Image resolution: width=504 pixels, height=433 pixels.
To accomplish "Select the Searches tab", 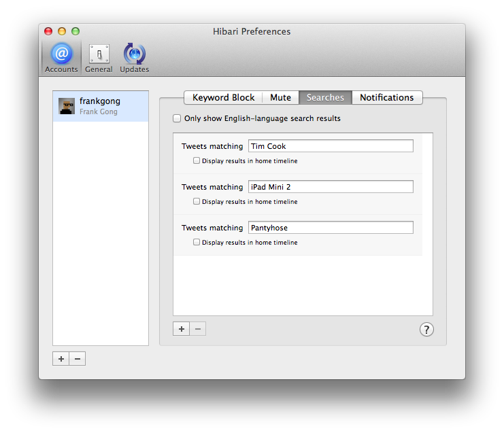I will [325, 97].
